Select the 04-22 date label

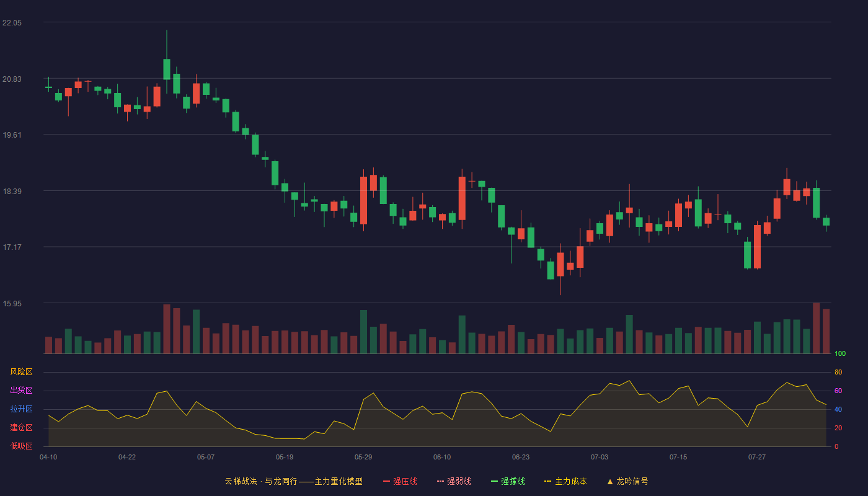[x=127, y=457]
